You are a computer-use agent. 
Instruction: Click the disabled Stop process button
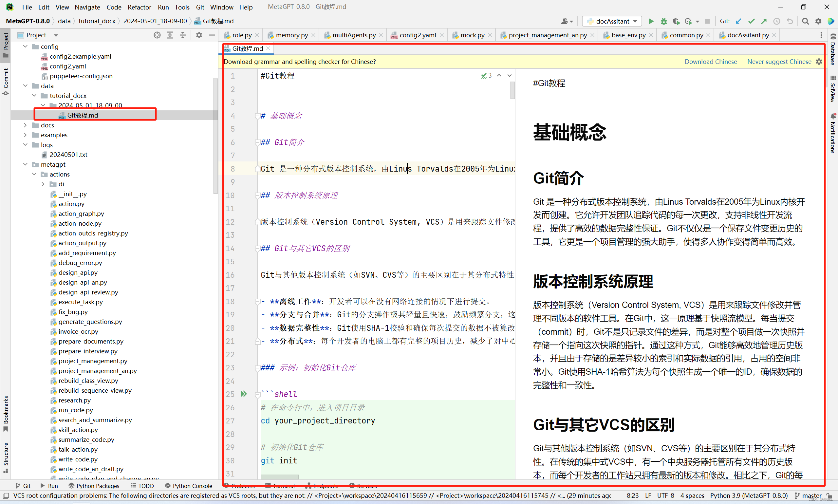pyautogui.click(x=707, y=21)
